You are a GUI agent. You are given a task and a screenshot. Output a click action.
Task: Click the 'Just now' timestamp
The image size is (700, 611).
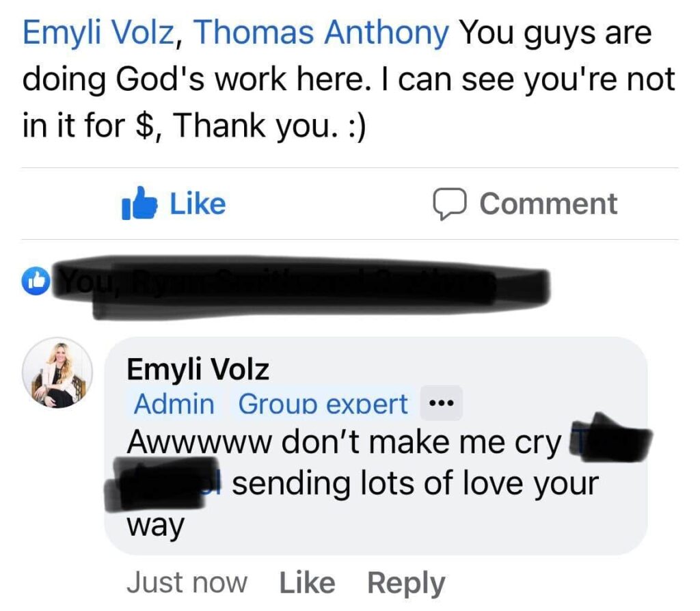point(187,583)
